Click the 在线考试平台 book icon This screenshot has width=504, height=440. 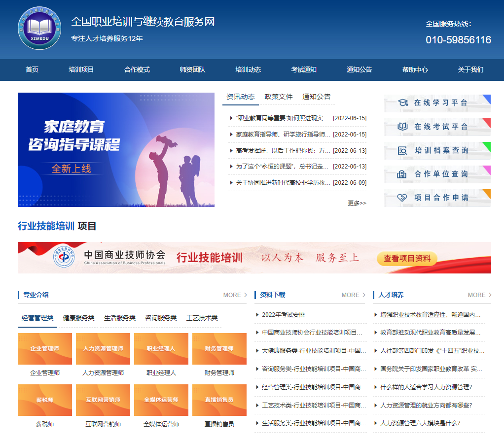click(x=403, y=127)
